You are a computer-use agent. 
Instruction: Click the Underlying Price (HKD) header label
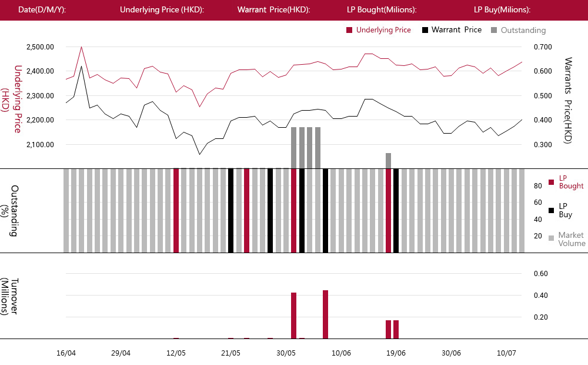tap(162, 10)
